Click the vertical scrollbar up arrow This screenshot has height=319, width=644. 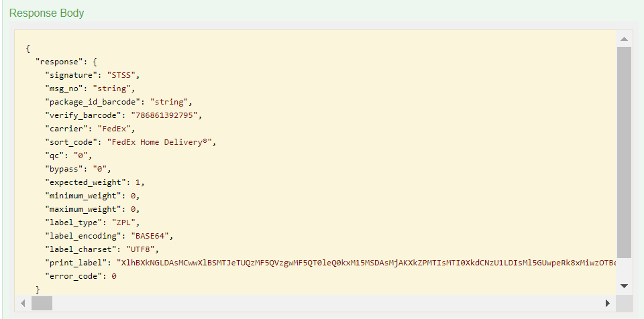[624, 39]
